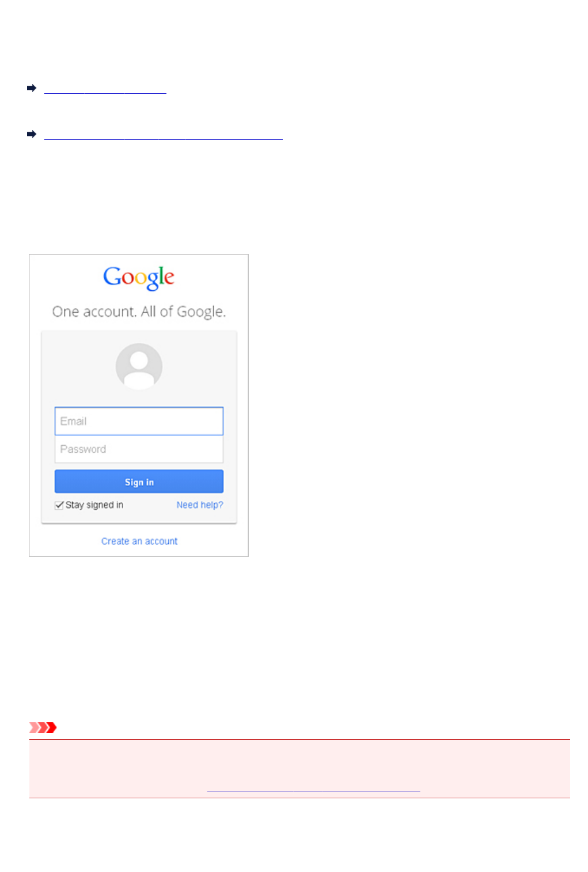The width and height of the screenshot is (588, 872).
Task: Click the first black arrow bullet icon
Action: tap(32, 88)
